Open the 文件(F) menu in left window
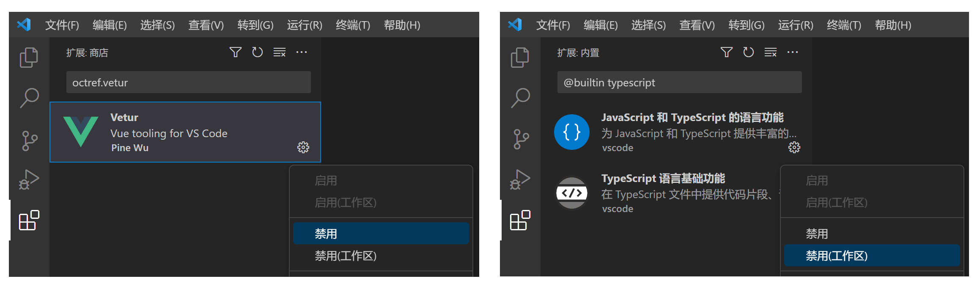 tap(62, 25)
